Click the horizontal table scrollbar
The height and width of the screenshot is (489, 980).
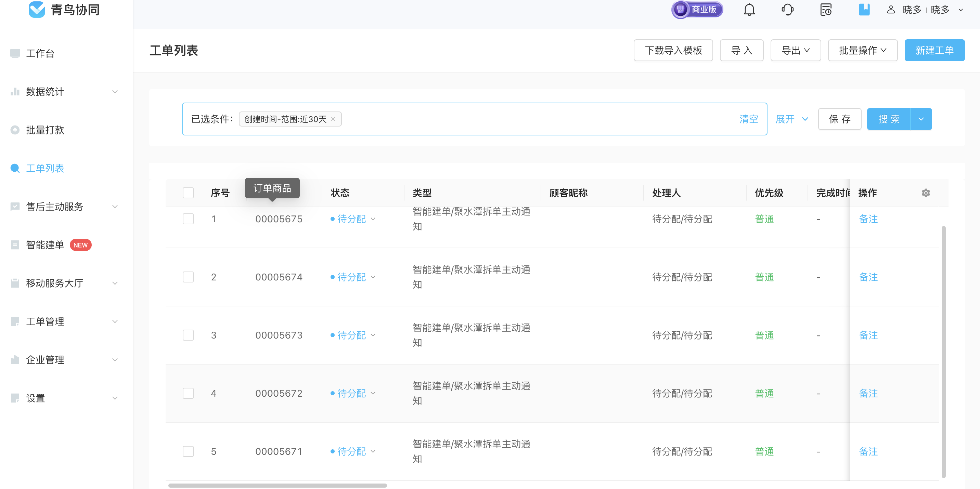tap(278, 486)
